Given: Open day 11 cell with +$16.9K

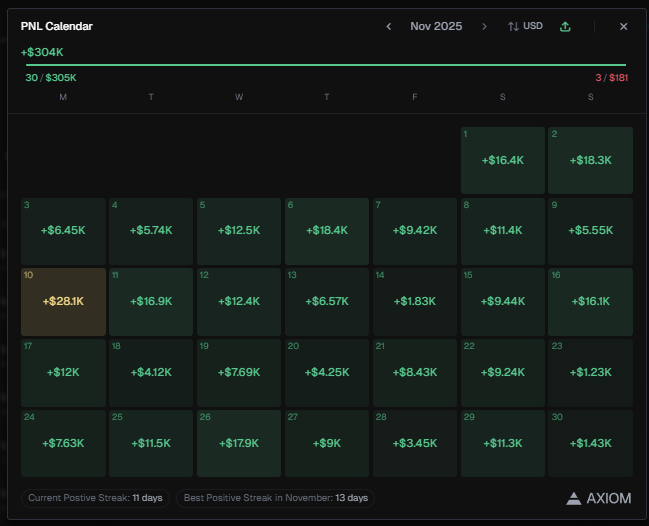Looking at the screenshot, I should pos(151,302).
